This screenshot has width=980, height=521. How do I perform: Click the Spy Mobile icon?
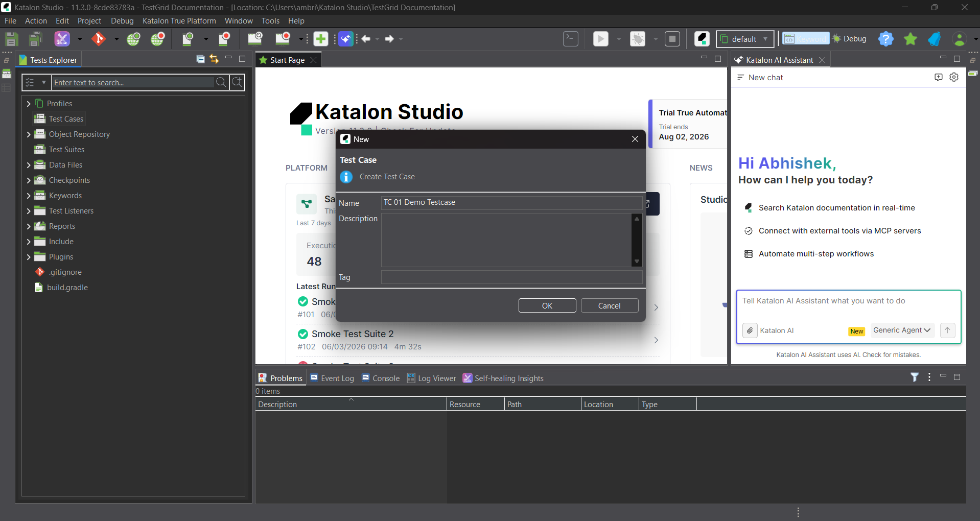point(188,39)
